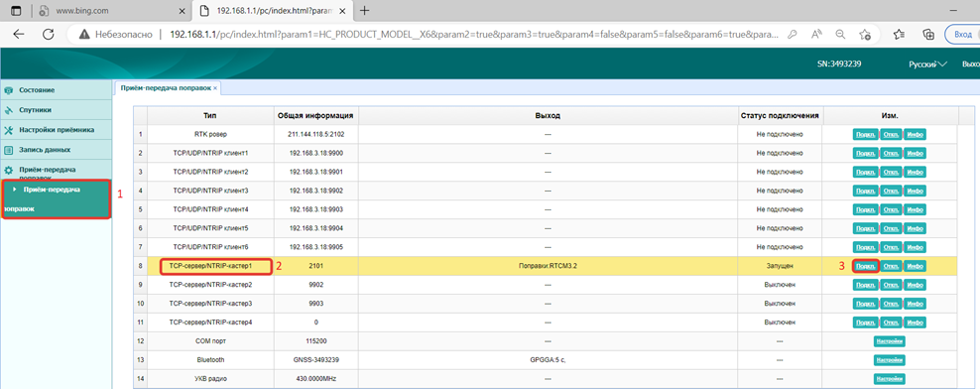
Task: Click Откл. for TCP-сервер/NTRIP-кастер3
Action: (x=892, y=304)
